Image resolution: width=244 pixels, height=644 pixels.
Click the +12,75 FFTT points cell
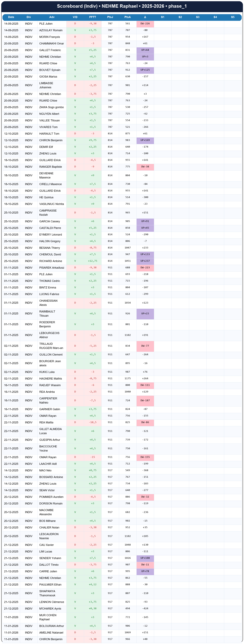[92, 261]
